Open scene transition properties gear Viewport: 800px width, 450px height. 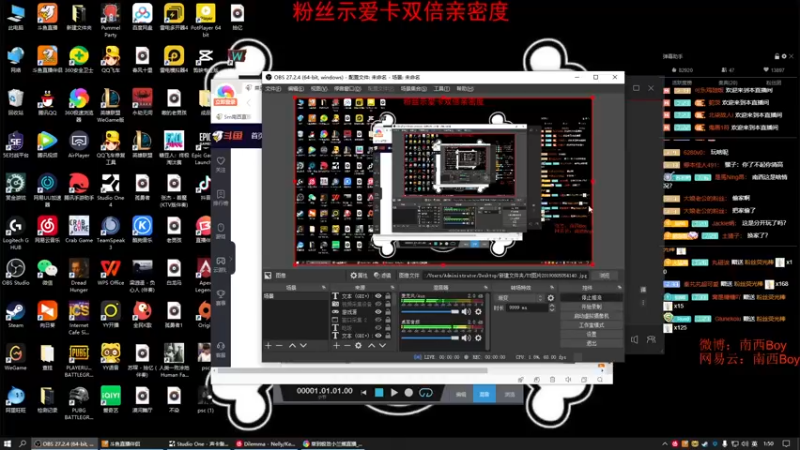[551, 297]
